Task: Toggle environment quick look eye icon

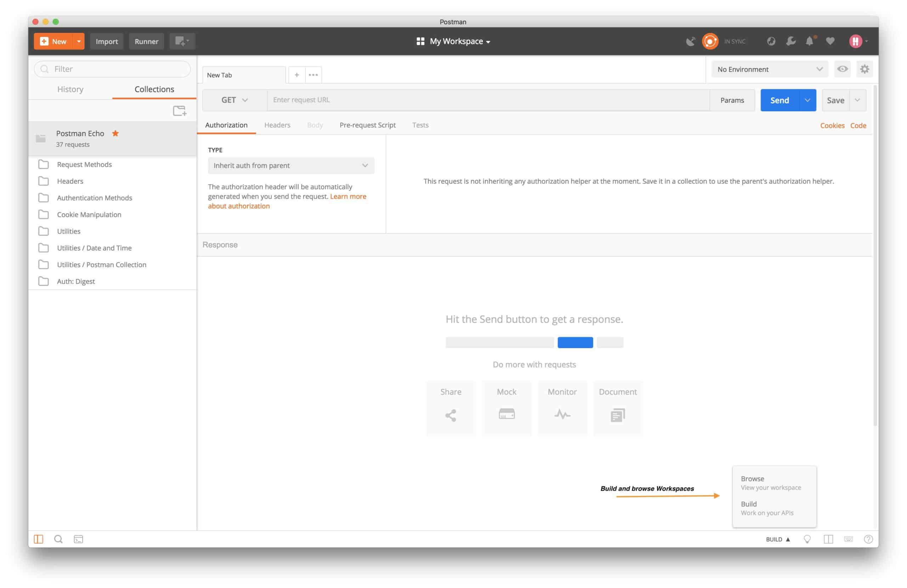Action: [842, 69]
